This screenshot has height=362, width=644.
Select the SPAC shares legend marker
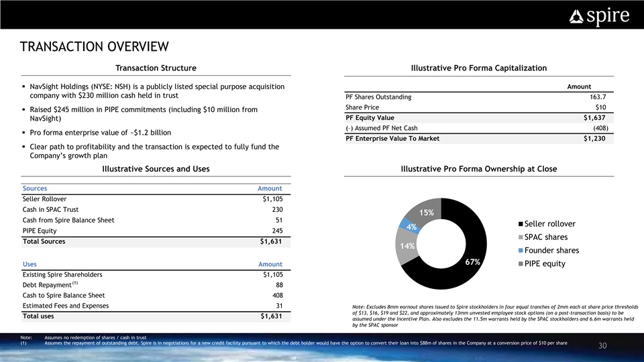[x=520, y=237]
